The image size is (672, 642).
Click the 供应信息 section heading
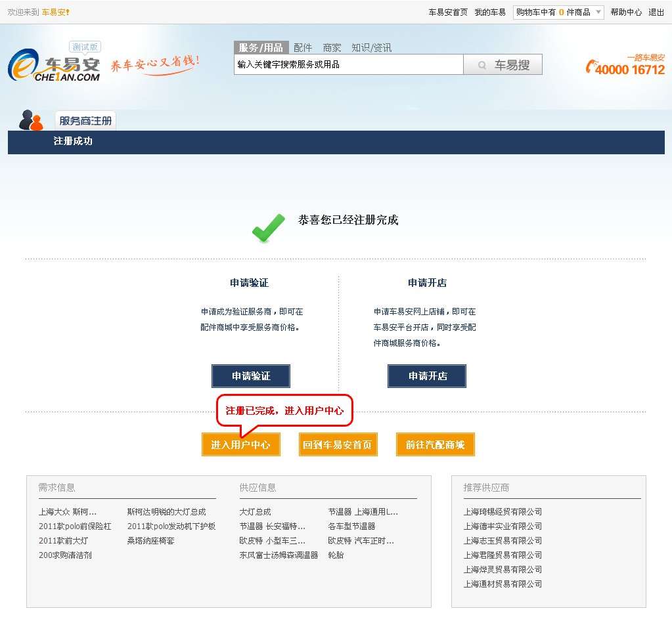click(258, 487)
